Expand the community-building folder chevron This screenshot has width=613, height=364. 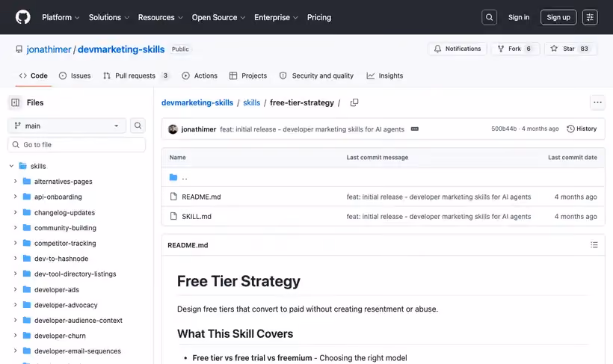pos(15,227)
